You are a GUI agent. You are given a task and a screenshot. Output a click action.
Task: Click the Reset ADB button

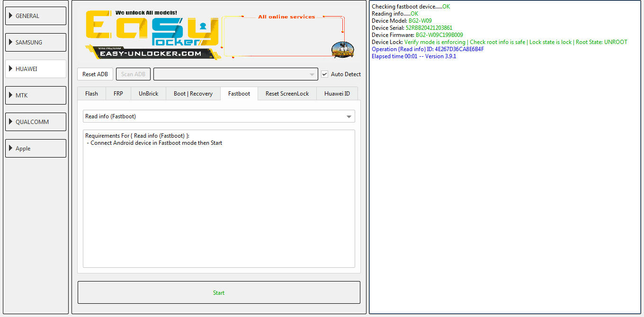click(95, 74)
